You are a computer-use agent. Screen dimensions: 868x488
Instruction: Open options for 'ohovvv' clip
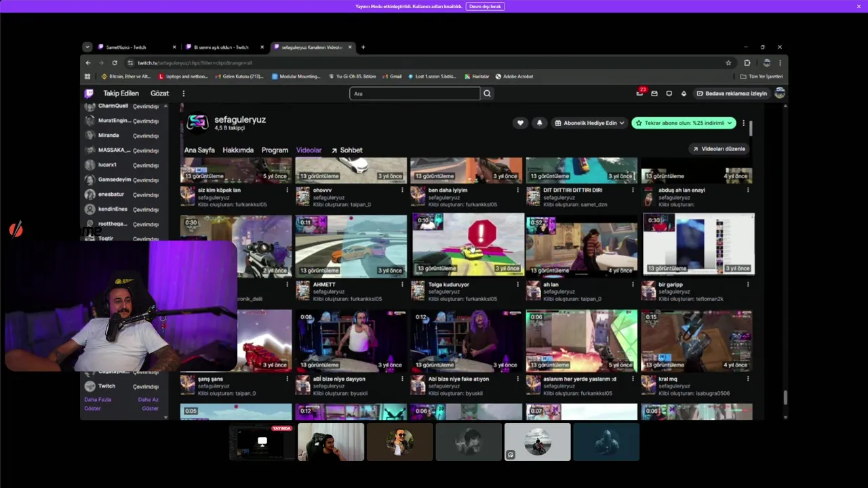click(x=402, y=190)
